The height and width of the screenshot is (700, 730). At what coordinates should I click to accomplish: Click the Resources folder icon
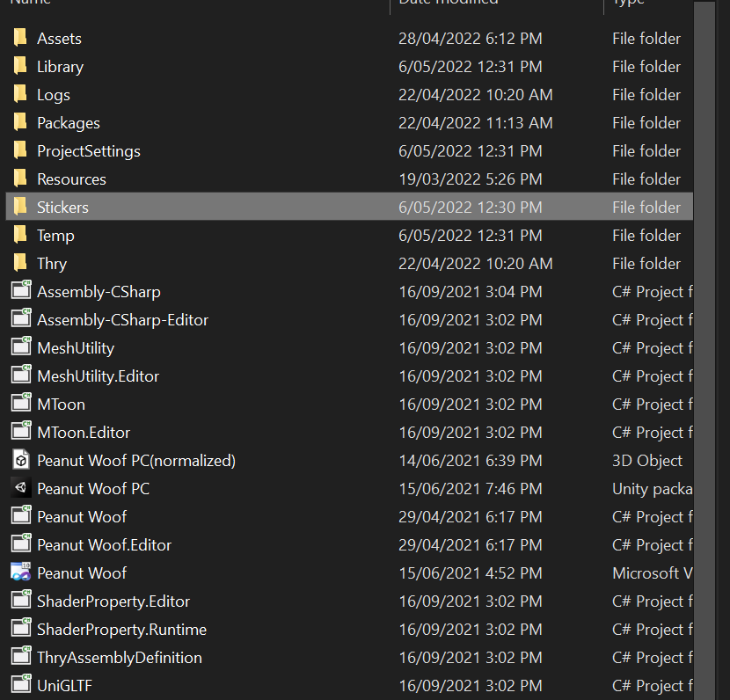[x=19, y=179]
